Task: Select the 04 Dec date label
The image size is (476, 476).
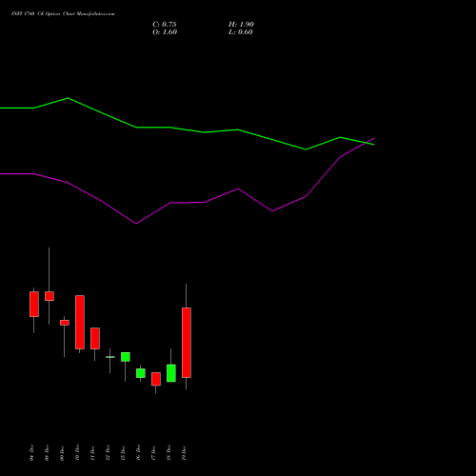Action: (31, 453)
